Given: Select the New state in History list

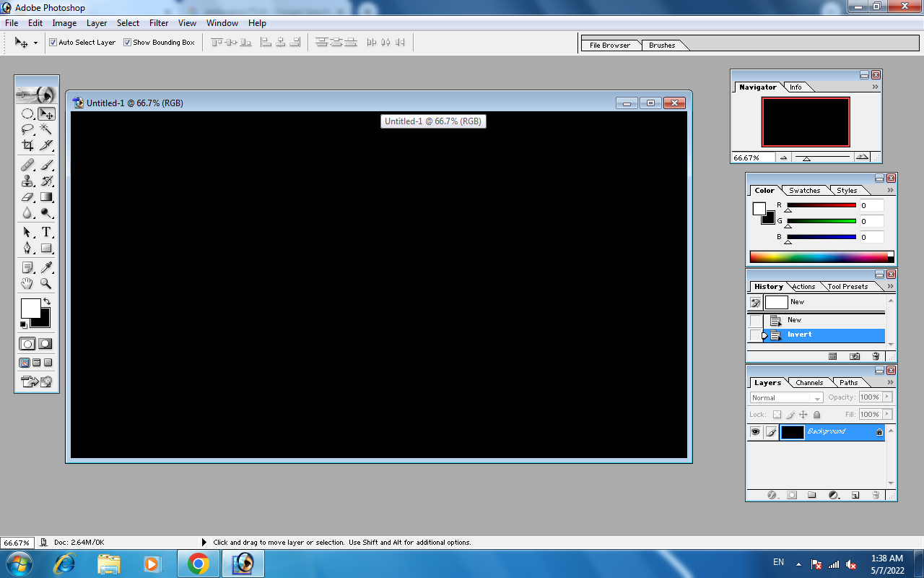Looking at the screenshot, I should (x=824, y=320).
